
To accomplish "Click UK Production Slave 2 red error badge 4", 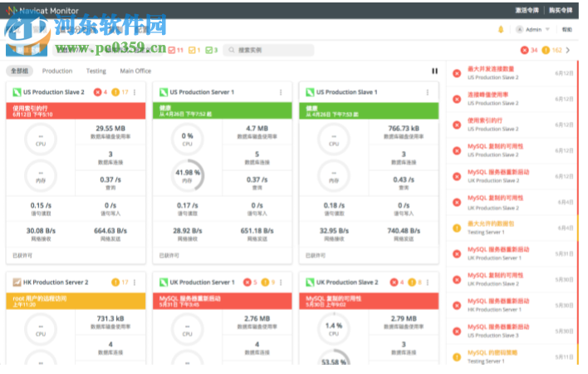I will pyautogui.click(x=397, y=283).
